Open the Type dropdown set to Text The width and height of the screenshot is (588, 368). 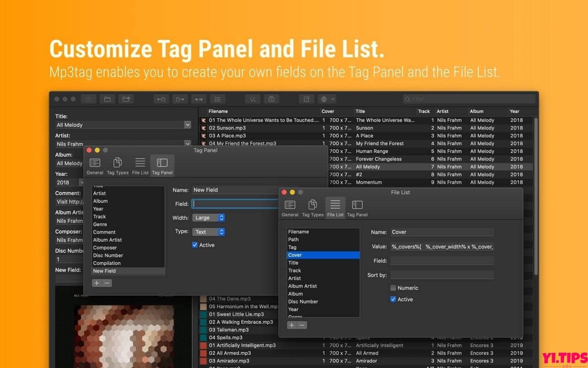click(208, 232)
